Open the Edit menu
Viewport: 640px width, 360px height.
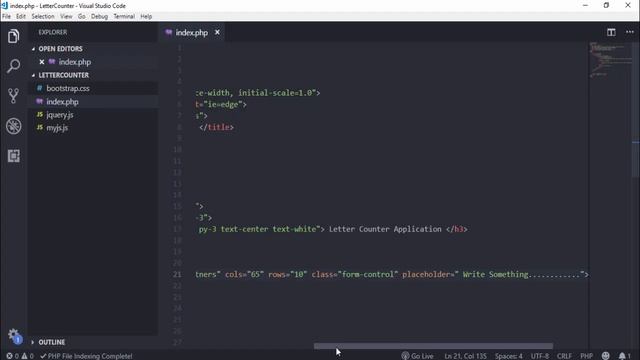21,16
